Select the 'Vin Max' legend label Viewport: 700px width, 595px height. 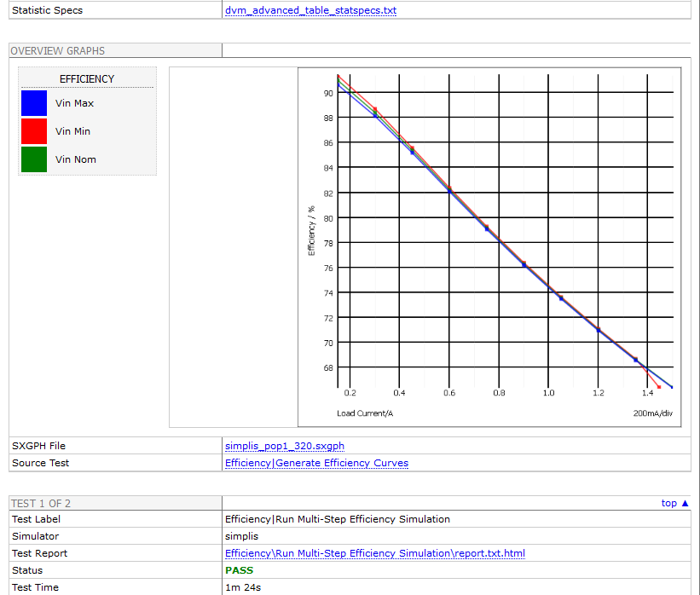pyautogui.click(x=75, y=103)
